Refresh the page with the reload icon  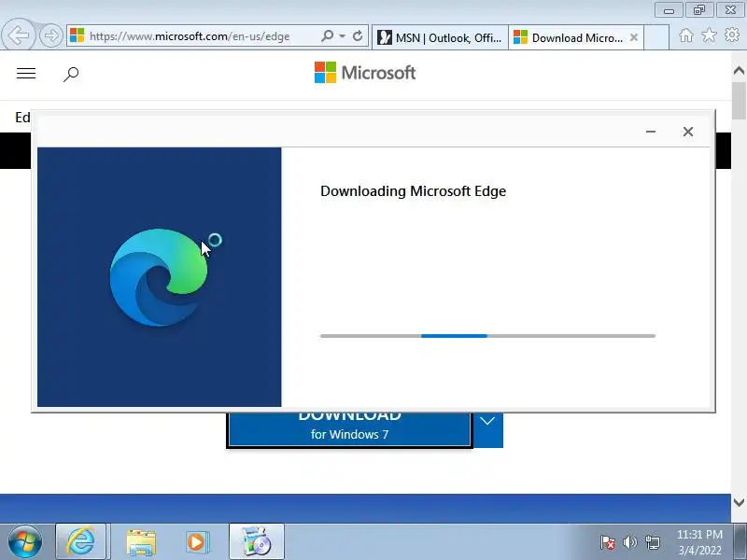coord(358,35)
